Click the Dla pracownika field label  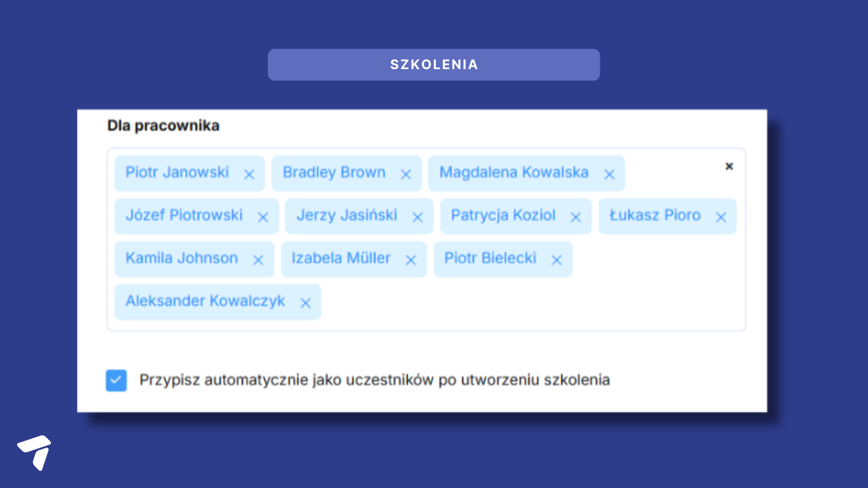click(163, 126)
